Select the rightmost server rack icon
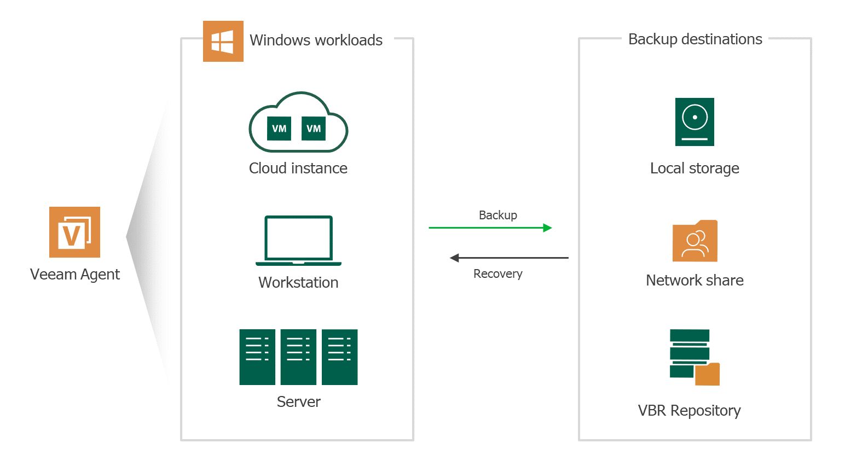Viewport: 868px width, 472px height. [339, 357]
